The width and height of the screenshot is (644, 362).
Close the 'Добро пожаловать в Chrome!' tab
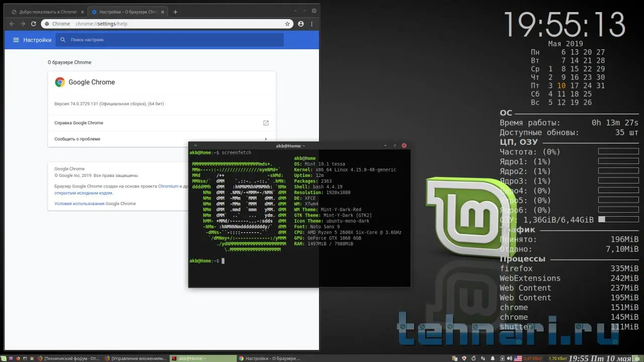(82, 12)
